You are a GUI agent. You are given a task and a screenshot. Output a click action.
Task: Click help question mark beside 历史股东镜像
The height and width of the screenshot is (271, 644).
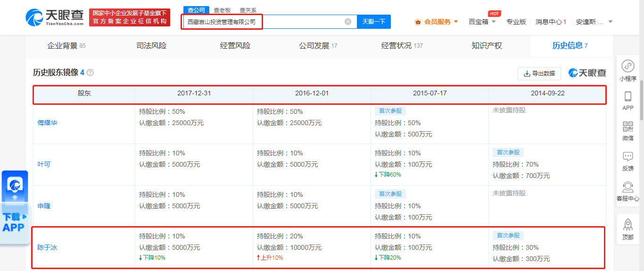(90, 73)
